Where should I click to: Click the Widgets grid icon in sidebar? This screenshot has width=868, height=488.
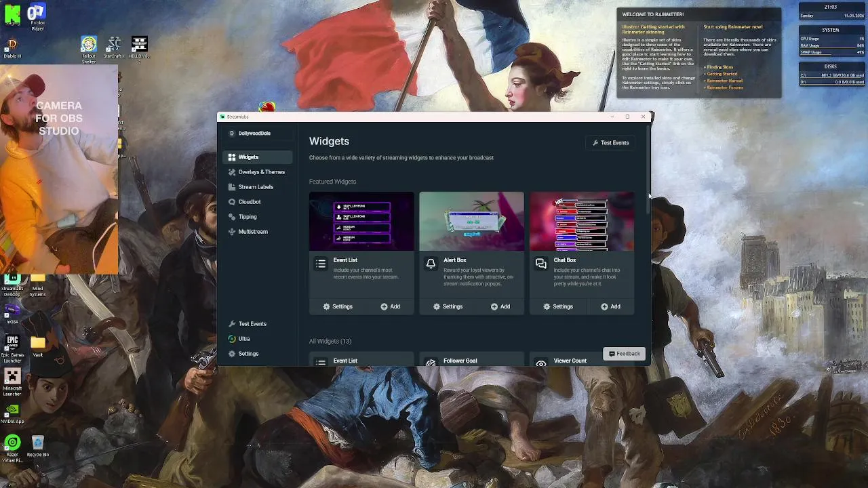[x=232, y=157]
